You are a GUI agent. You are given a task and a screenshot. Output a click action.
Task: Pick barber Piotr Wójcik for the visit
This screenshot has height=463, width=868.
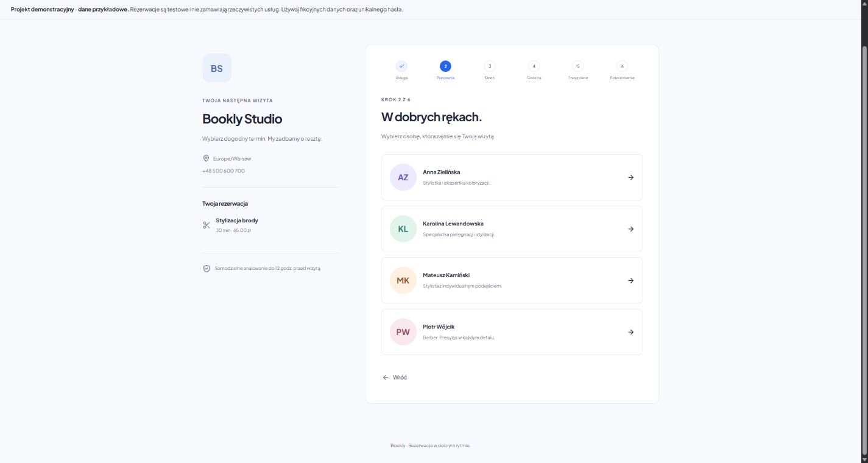(x=512, y=332)
